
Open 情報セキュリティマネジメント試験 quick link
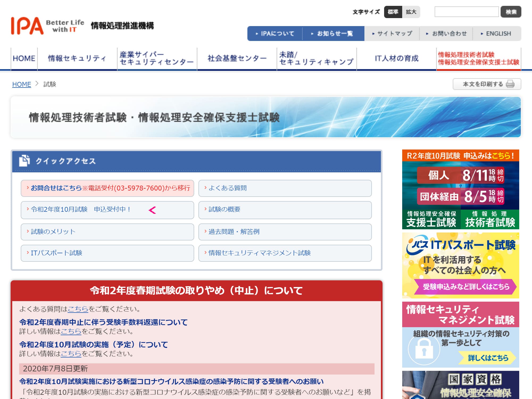pyautogui.click(x=285, y=253)
